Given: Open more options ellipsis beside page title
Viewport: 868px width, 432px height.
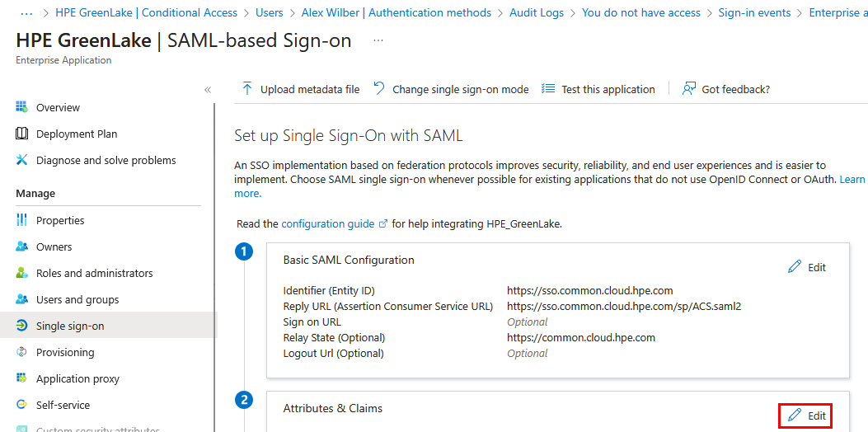Looking at the screenshot, I should (x=378, y=40).
